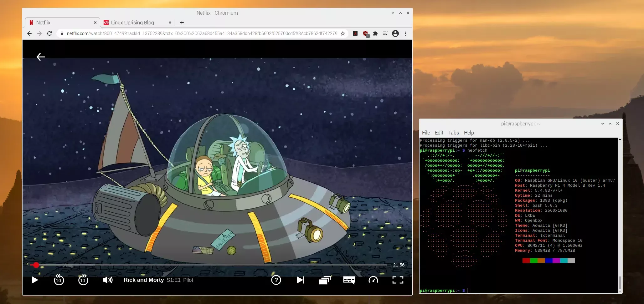
Task: Open the browser profile avatar
Action: [x=395, y=33]
